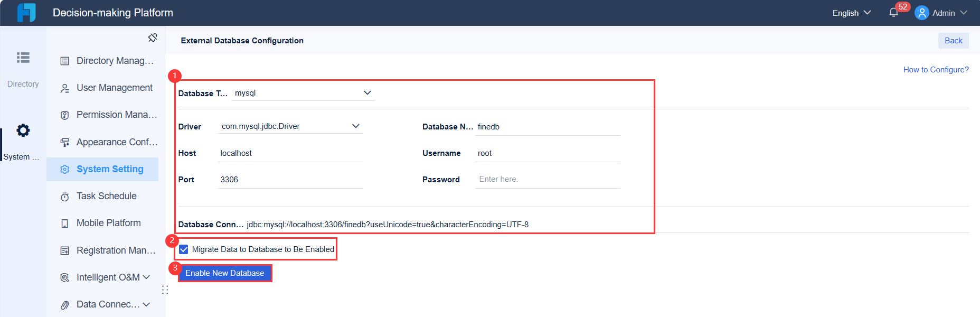Expand the Data Connection submenu chevron
The height and width of the screenshot is (317, 980).
click(146, 304)
